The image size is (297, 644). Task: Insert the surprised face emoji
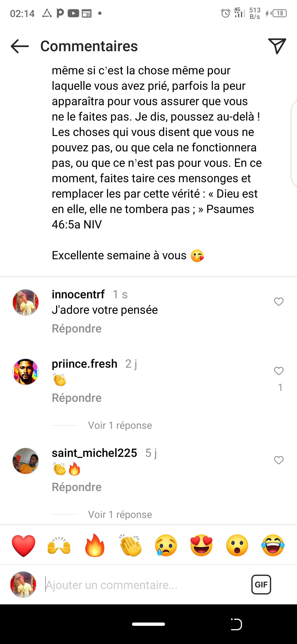coord(237,545)
